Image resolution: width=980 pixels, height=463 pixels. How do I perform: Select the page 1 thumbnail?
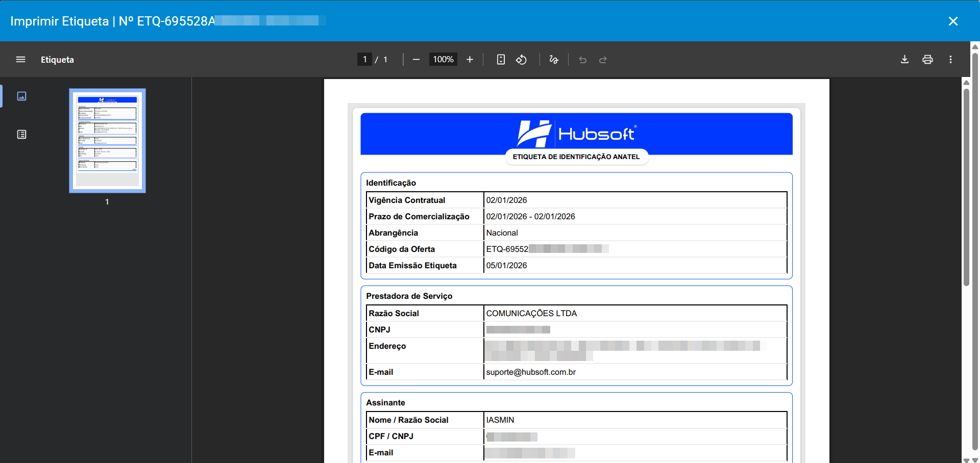[107, 140]
